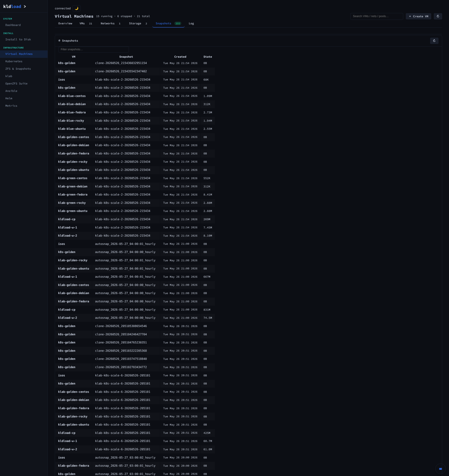Click the klab-green-debian VM cell

(73, 186)
